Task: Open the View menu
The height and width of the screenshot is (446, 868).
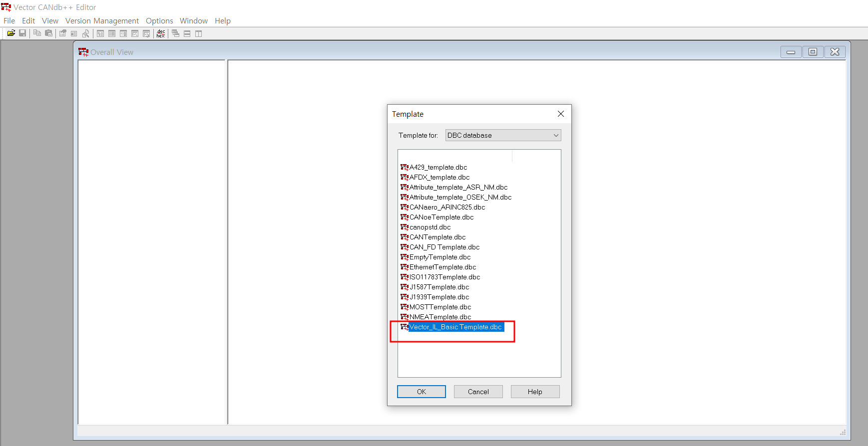Action: click(x=50, y=20)
